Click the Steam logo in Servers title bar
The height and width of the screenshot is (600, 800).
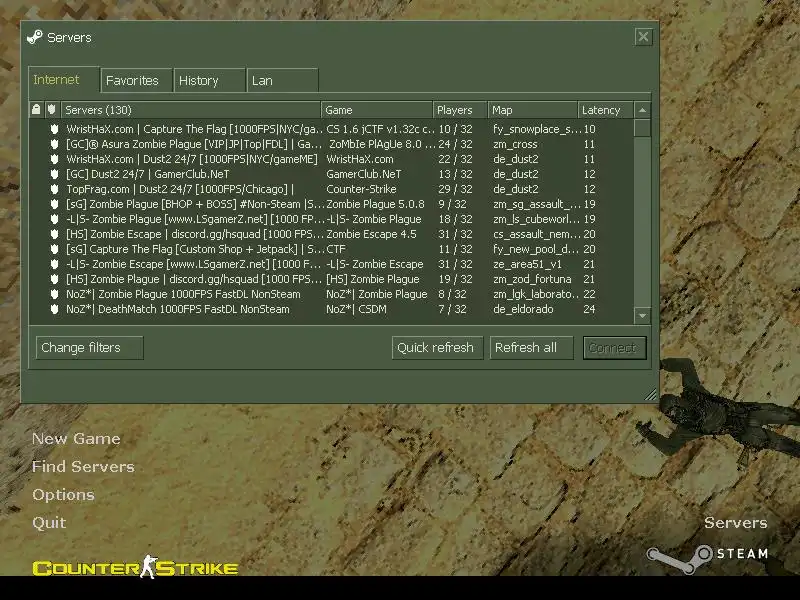(x=34, y=37)
